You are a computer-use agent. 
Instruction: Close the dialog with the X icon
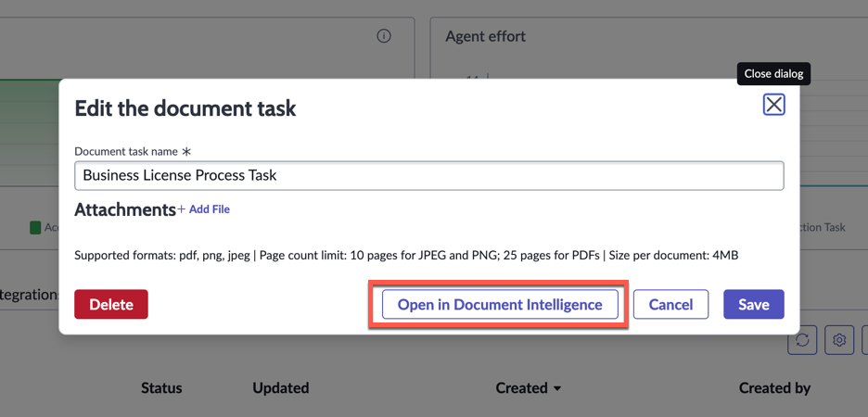[x=773, y=105]
